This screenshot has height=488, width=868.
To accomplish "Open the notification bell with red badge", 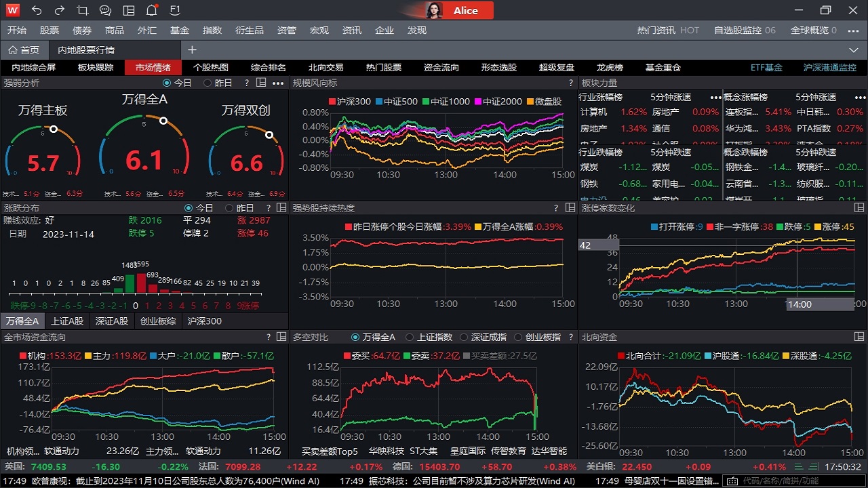I will click(151, 10).
